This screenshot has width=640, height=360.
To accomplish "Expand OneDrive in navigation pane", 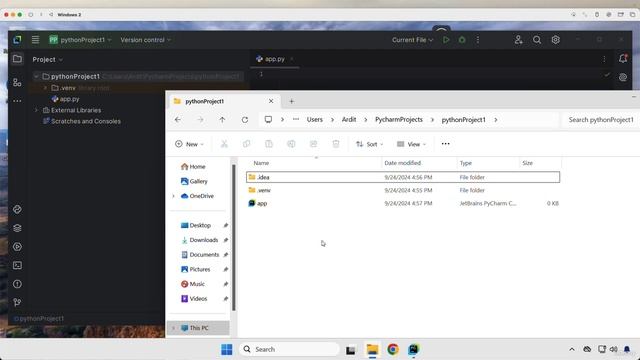I will pyautogui.click(x=173, y=196).
